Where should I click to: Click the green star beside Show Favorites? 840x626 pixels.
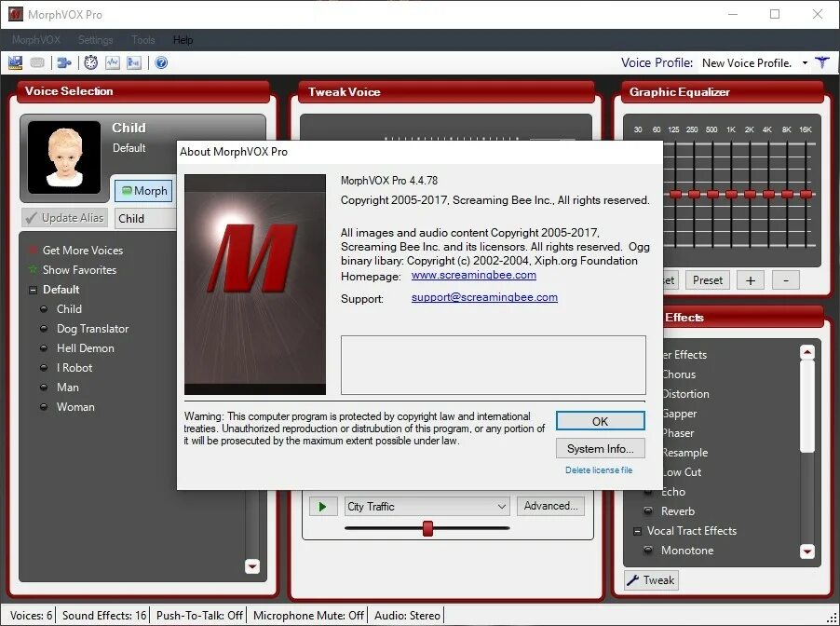[34, 269]
